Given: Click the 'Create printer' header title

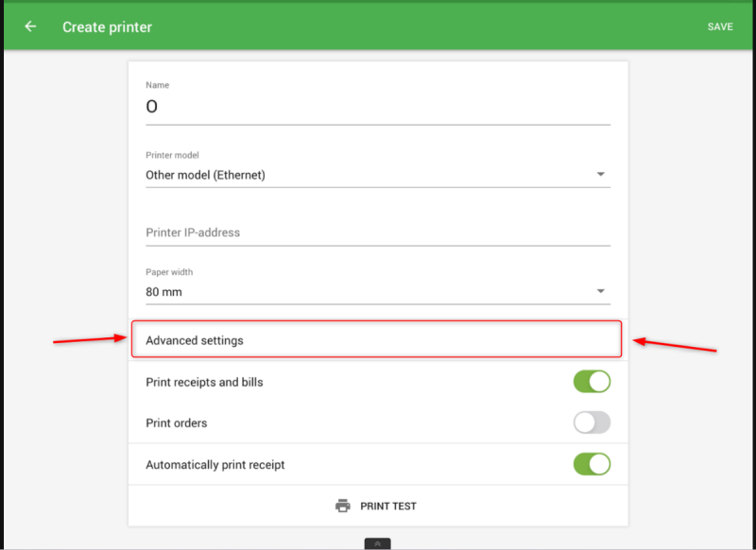Looking at the screenshot, I should coord(107,26).
